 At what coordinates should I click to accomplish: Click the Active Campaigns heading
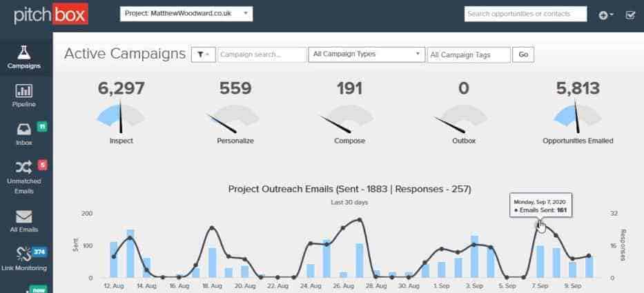(125, 54)
